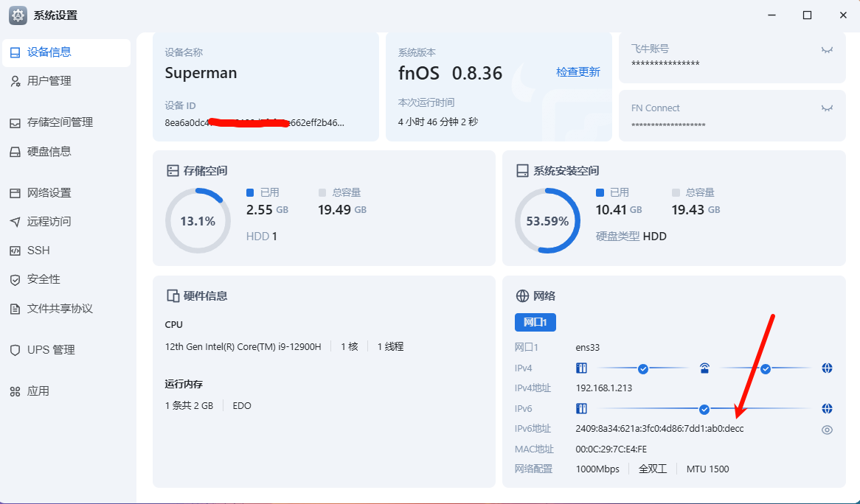Click the device name Superman
Image resolution: width=860 pixels, height=504 pixels.
(x=201, y=73)
